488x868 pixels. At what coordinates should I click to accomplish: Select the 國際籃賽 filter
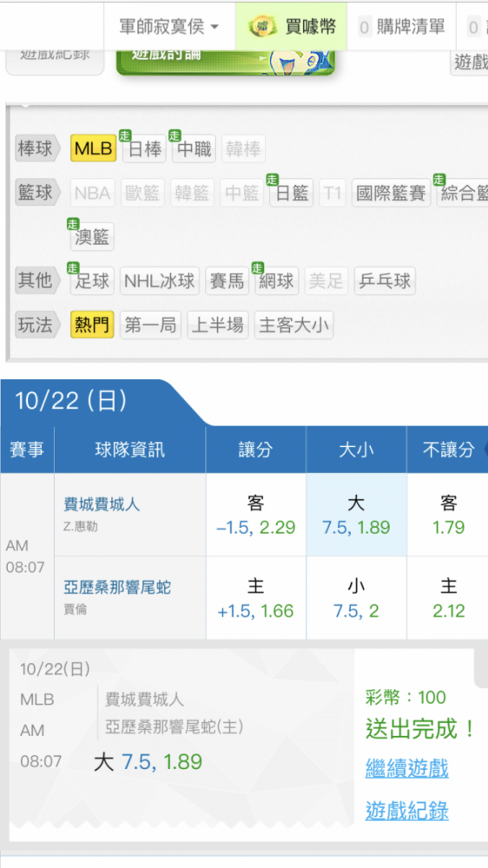click(x=391, y=193)
